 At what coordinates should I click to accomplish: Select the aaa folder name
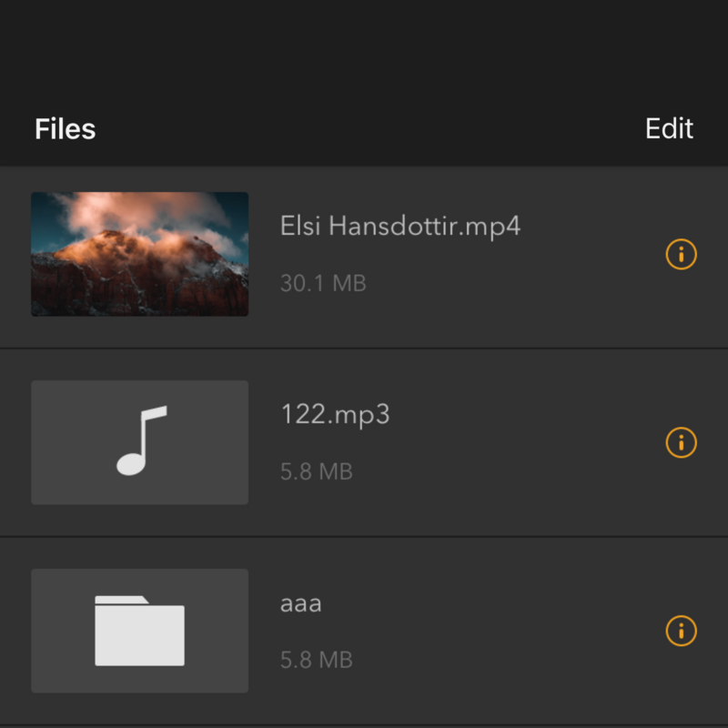point(301,603)
